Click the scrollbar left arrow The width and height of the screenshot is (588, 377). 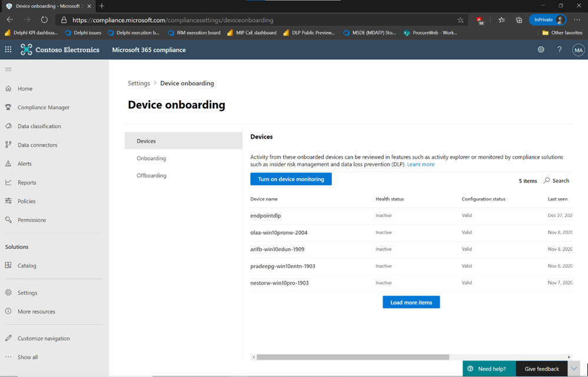[x=254, y=357]
